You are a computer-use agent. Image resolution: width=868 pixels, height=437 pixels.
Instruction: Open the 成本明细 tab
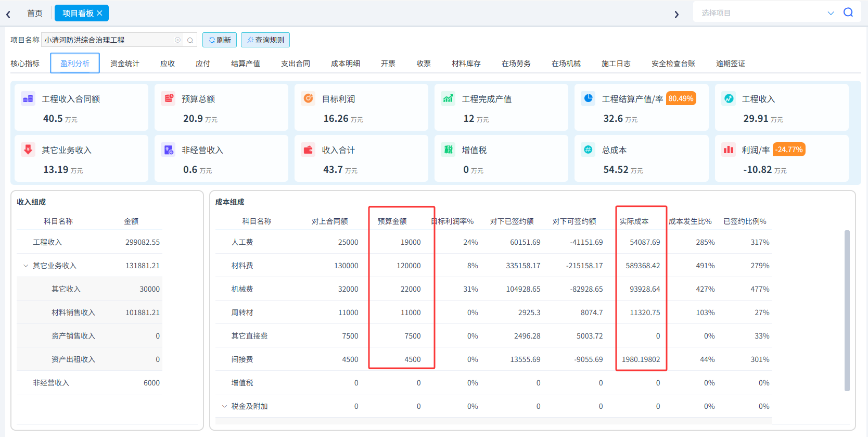346,64
